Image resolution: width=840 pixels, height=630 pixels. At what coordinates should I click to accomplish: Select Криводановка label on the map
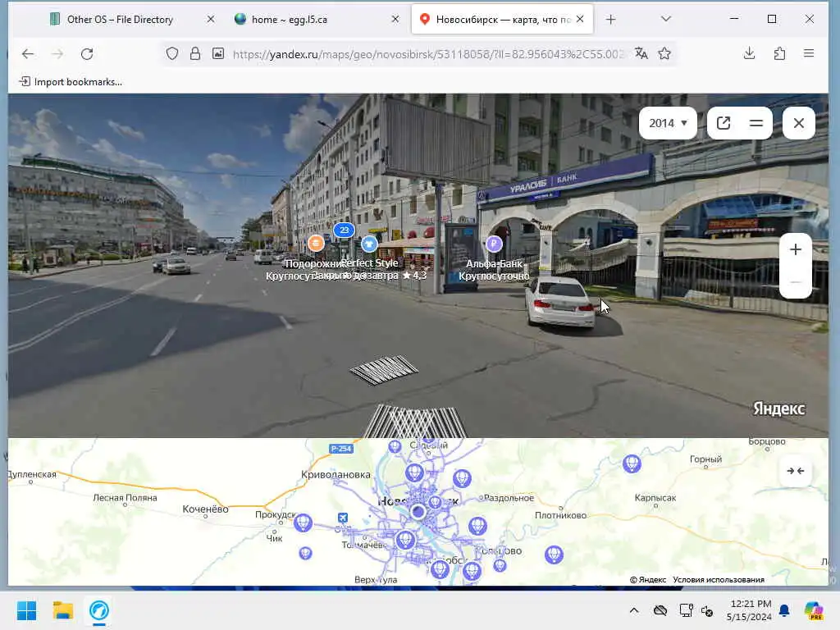(336, 474)
